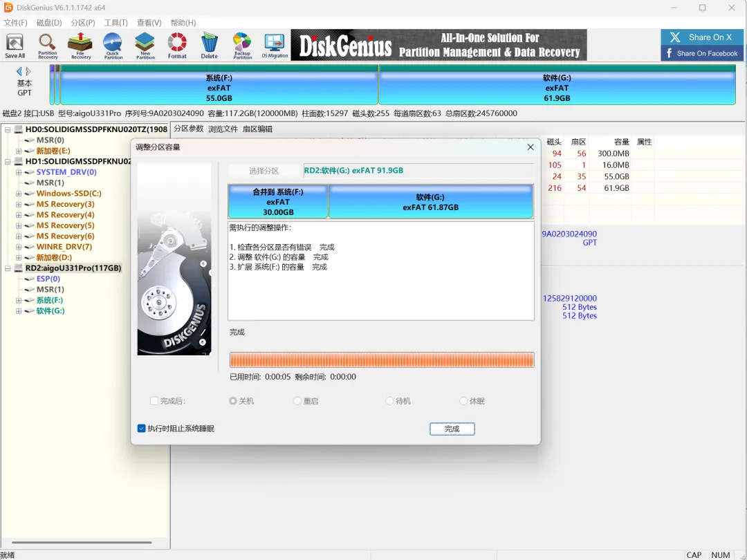Viewport: 747px width, 560px height.
Task: Open the 磁盘(D) menu
Action: click(49, 23)
